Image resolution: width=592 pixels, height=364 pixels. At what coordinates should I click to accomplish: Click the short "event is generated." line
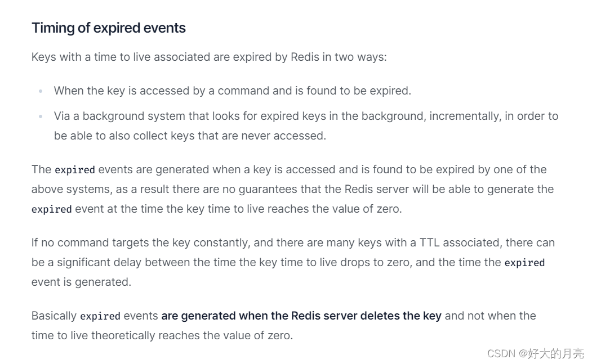coord(81,282)
